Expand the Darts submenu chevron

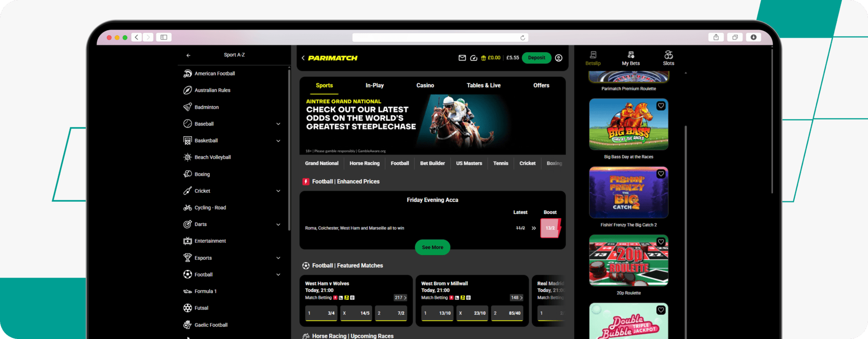[x=278, y=225]
